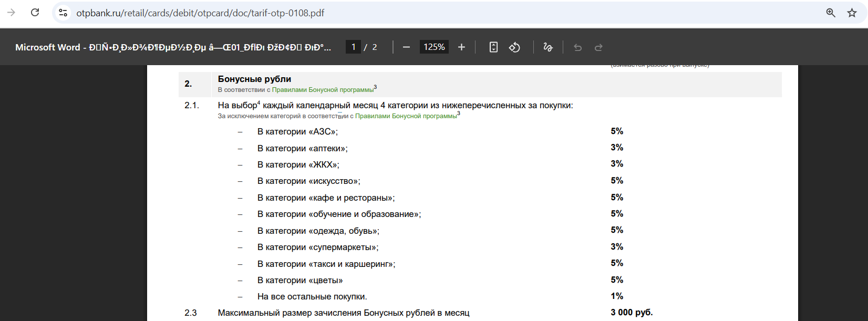Click the redo arrow in PDF toolbar
Image resolution: width=868 pixels, height=321 pixels.
point(598,47)
